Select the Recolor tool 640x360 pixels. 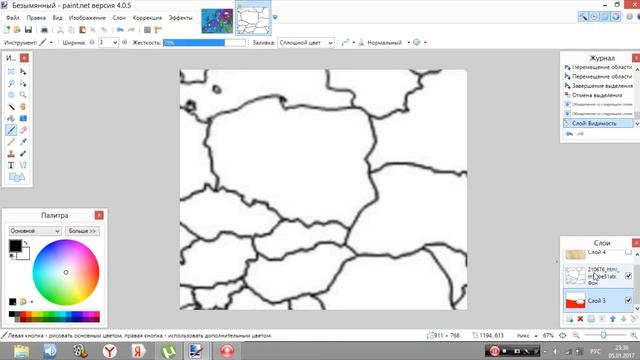click(23, 153)
